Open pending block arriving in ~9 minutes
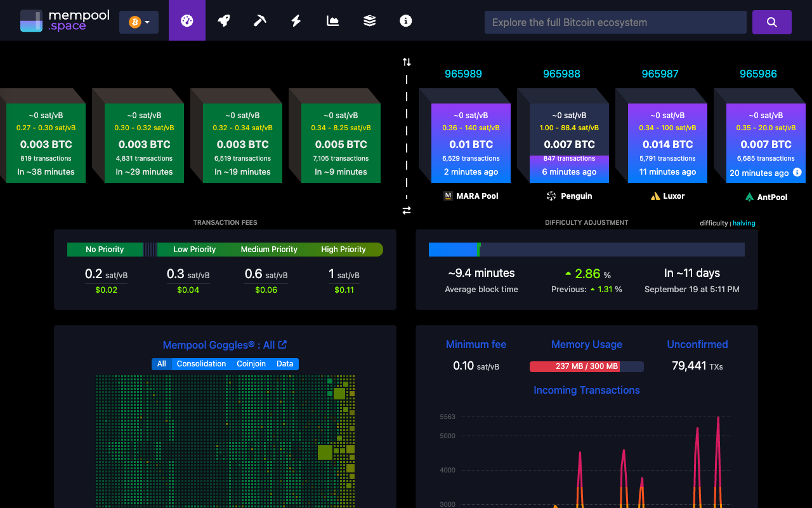This screenshot has height=508, width=812. point(341,144)
